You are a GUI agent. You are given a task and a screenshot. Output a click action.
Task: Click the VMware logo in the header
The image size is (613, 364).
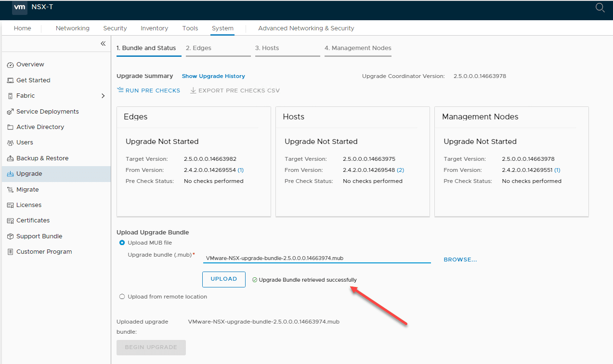coord(19,7)
